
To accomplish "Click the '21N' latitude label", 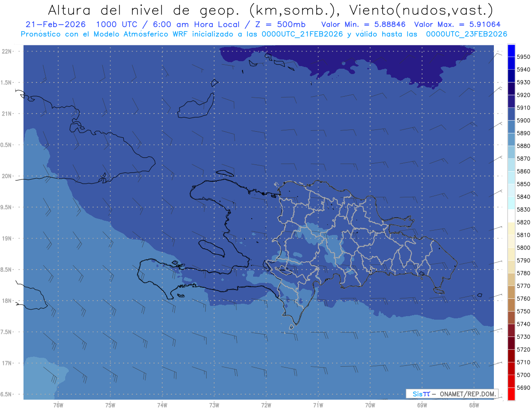I will click(x=8, y=114).
